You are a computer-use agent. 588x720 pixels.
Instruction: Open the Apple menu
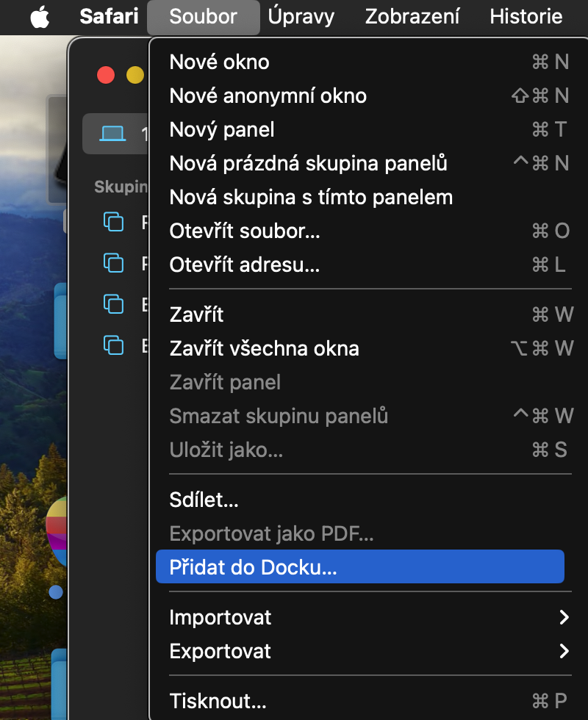coord(40,16)
